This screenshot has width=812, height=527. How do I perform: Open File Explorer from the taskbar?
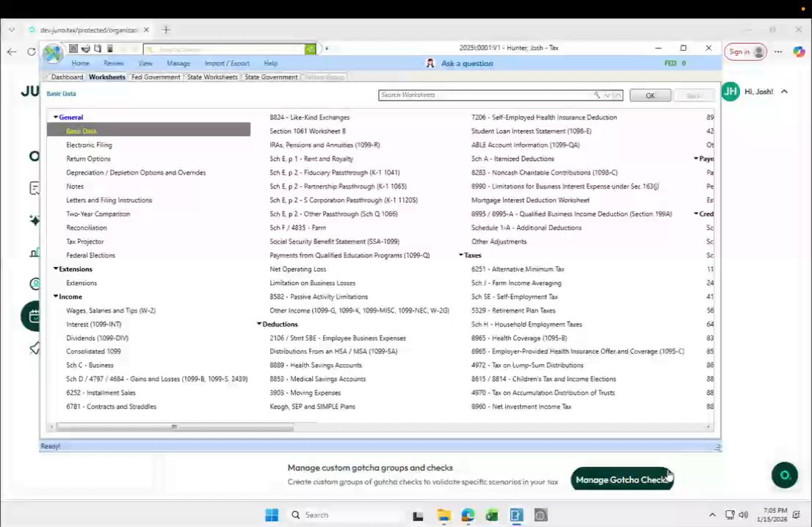[443, 515]
